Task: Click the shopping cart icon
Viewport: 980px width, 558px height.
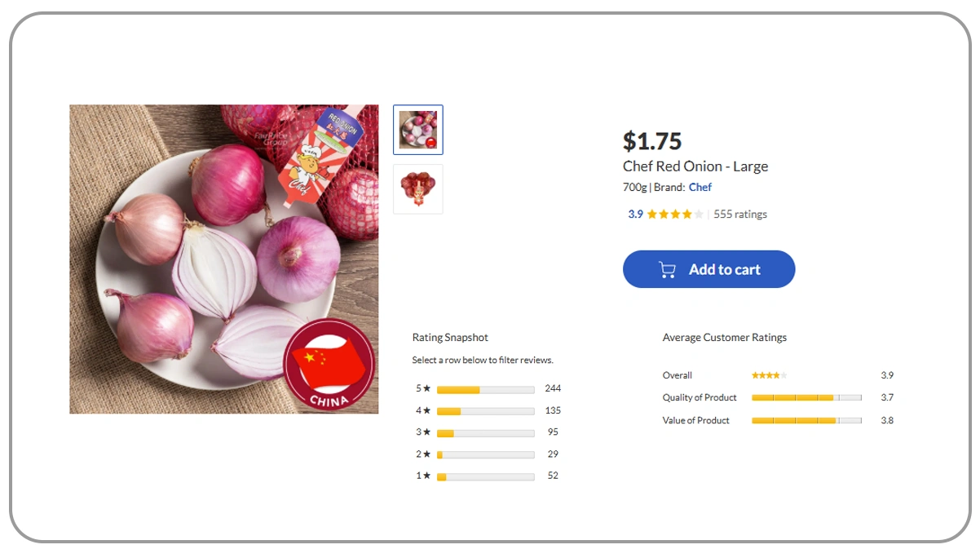Action: (x=667, y=270)
